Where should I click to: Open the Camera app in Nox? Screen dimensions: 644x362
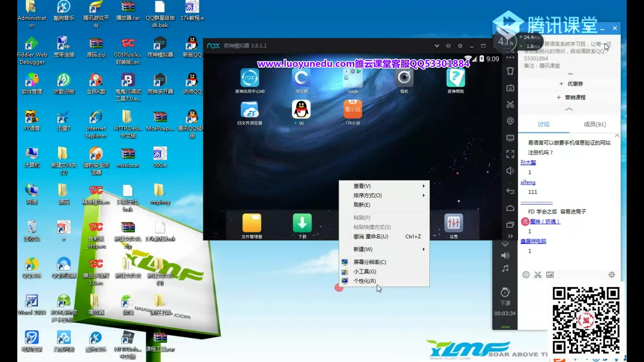(404, 78)
